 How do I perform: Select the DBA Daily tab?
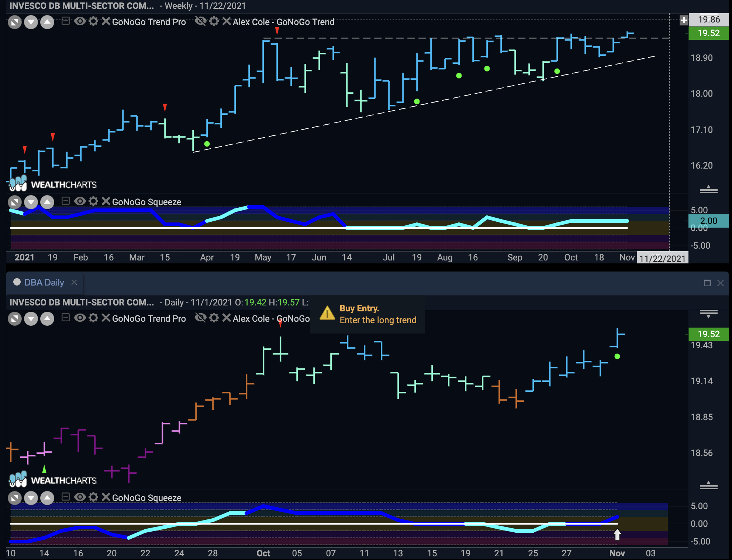pyautogui.click(x=44, y=283)
